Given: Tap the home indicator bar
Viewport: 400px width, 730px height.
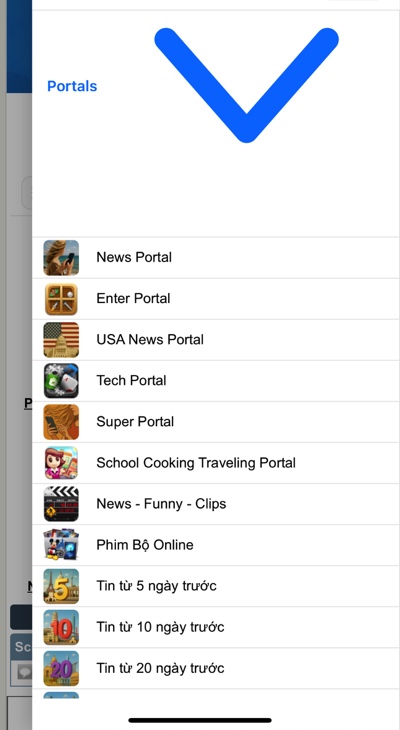Looking at the screenshot, I should coord(200,720).
